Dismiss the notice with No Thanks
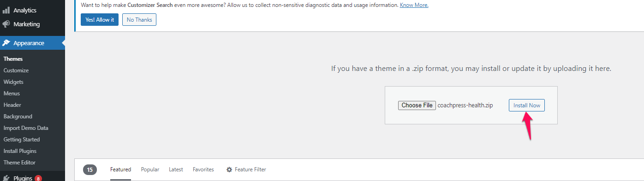This screenshot has width=644, height=181. pyautogui.click(x=139, y=20)
